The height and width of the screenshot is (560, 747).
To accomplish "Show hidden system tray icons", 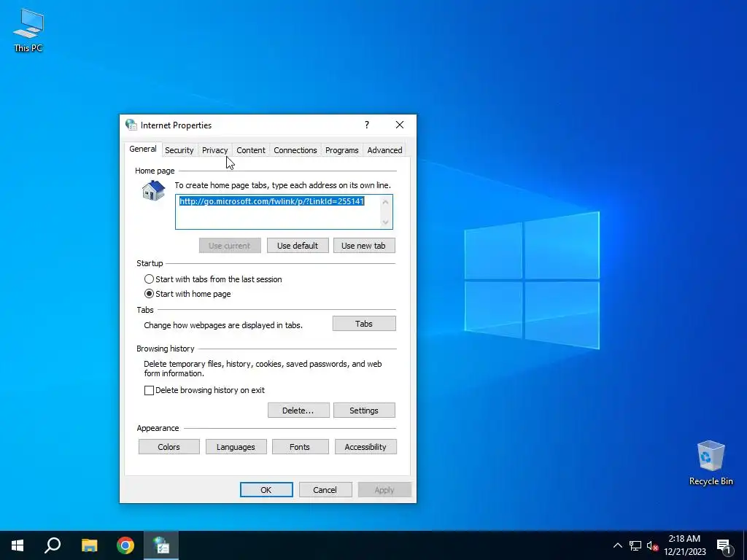I will (x=617, y=545).
